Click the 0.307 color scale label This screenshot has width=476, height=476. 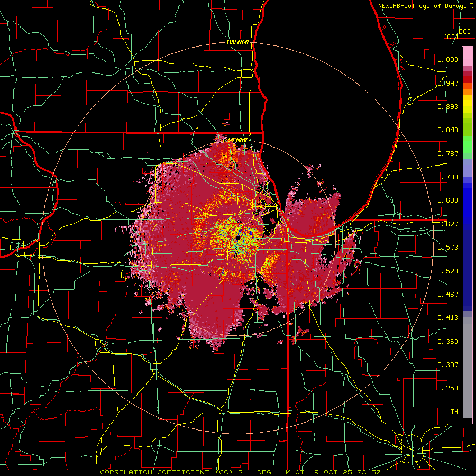448,365
